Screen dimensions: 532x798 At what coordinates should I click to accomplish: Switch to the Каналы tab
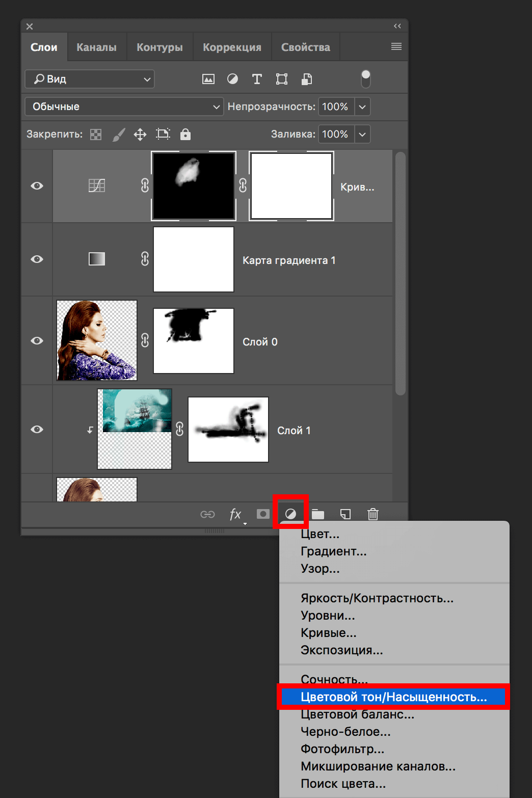[x=96, y=47]
